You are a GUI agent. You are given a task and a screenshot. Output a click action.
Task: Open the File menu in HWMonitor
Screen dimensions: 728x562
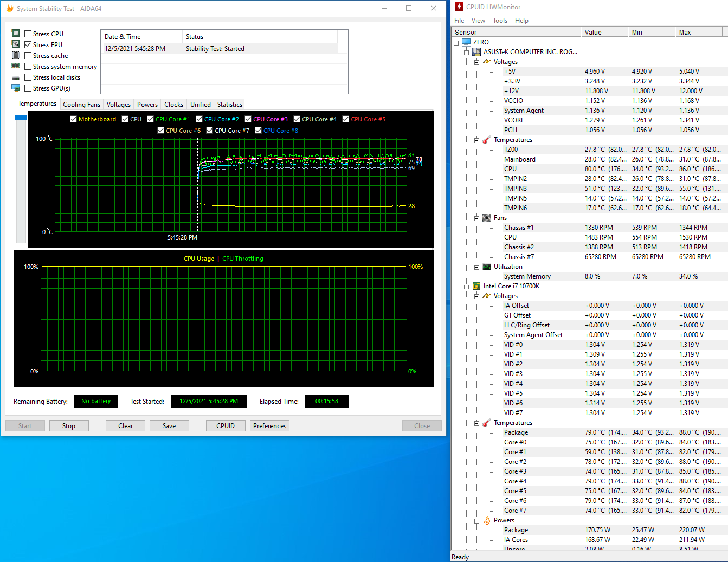click(x=459, y=21)
